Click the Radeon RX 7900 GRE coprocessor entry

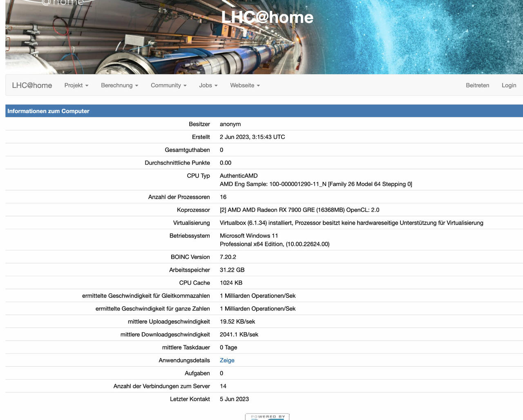point(299,210)
